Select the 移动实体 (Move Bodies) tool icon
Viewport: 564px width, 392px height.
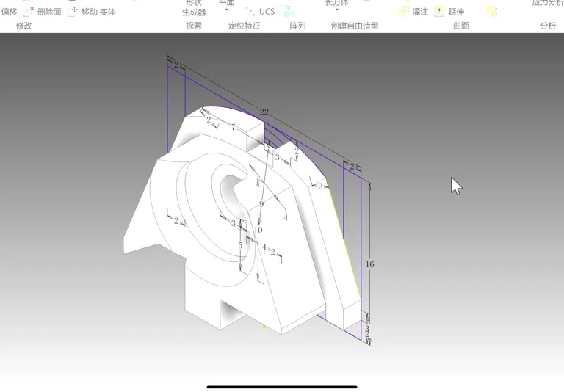click(73, 12)
